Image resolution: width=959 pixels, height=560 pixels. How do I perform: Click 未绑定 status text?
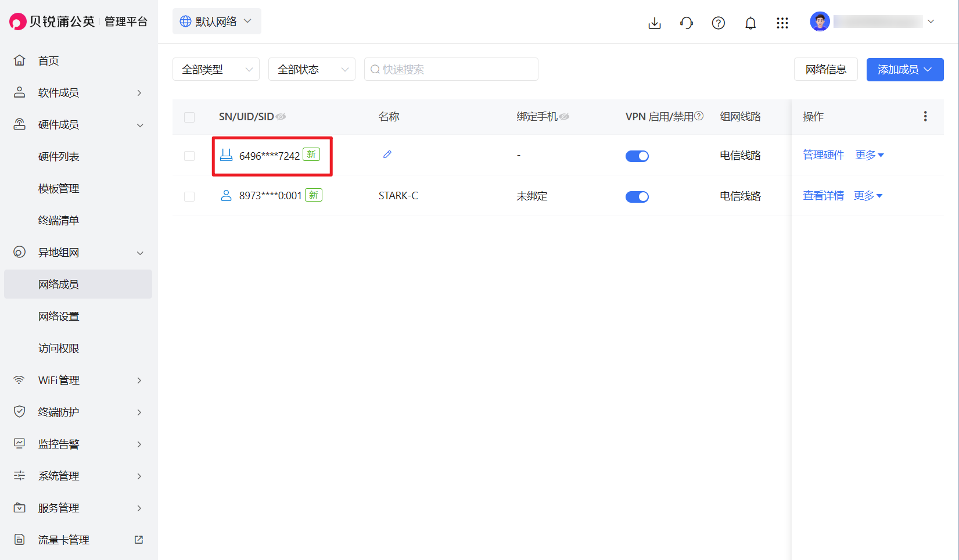(x=532, y=196)
